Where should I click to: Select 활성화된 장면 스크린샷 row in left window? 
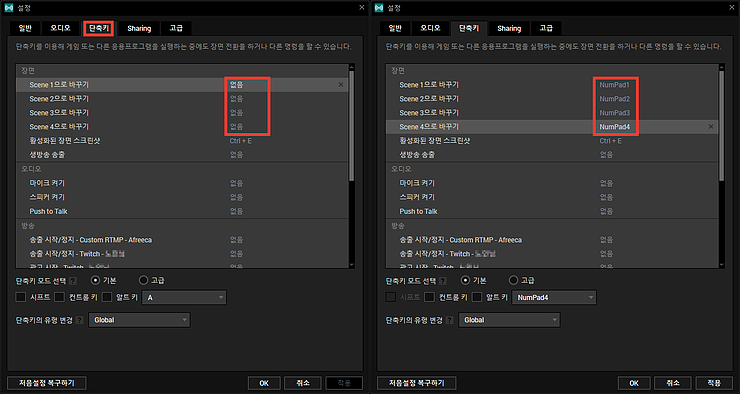[182, 141]
